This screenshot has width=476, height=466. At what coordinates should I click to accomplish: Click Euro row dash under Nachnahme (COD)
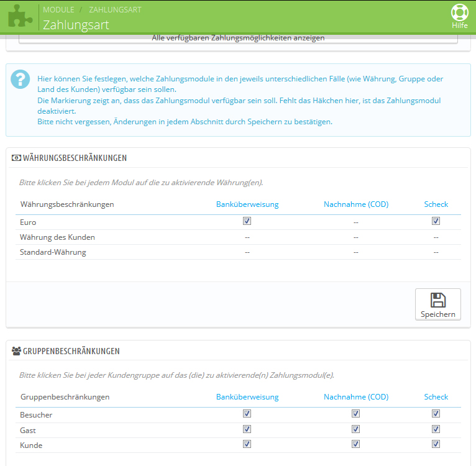pos(356,222)
